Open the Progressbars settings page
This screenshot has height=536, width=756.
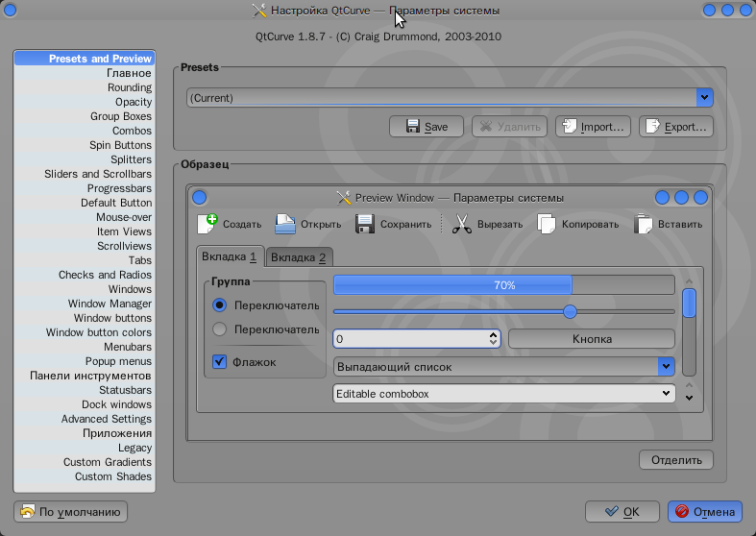[x=85, y=188]
